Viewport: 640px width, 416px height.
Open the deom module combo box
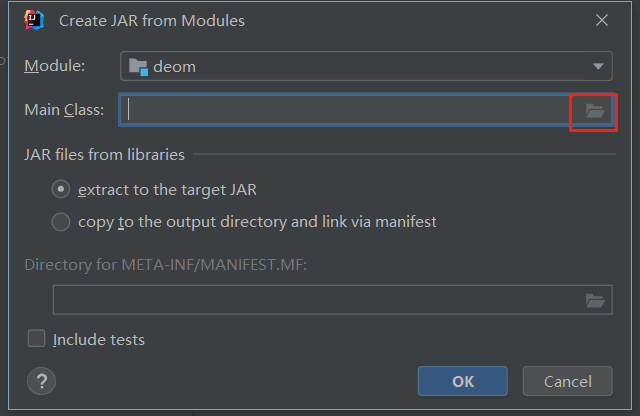point(365,67)
